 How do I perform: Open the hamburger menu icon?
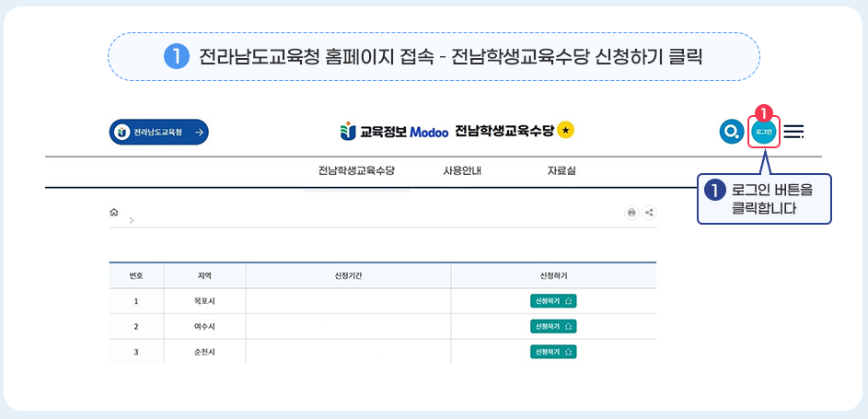point(793,132)
